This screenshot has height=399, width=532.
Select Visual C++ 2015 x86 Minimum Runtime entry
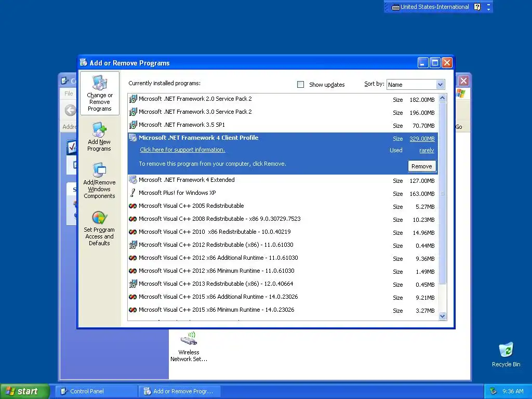pyautogui.click(x=283, y=310)
